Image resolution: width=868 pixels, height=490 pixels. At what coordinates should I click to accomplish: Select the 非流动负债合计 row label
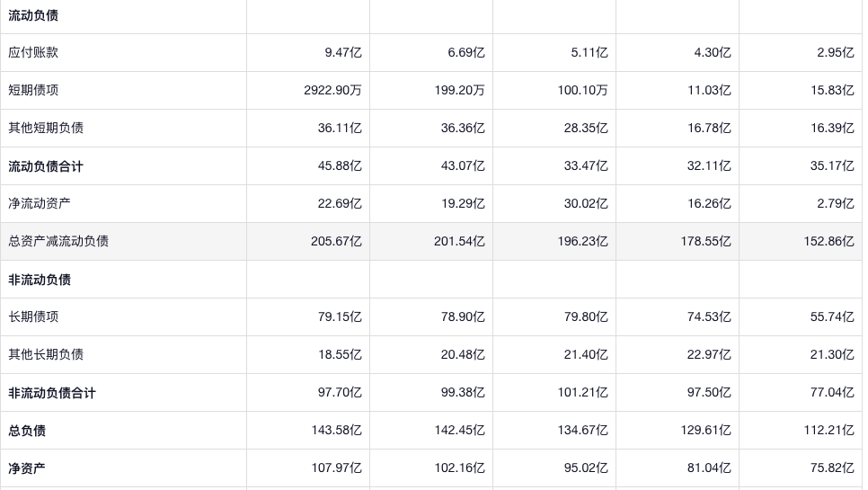click(x=52, y=393)
